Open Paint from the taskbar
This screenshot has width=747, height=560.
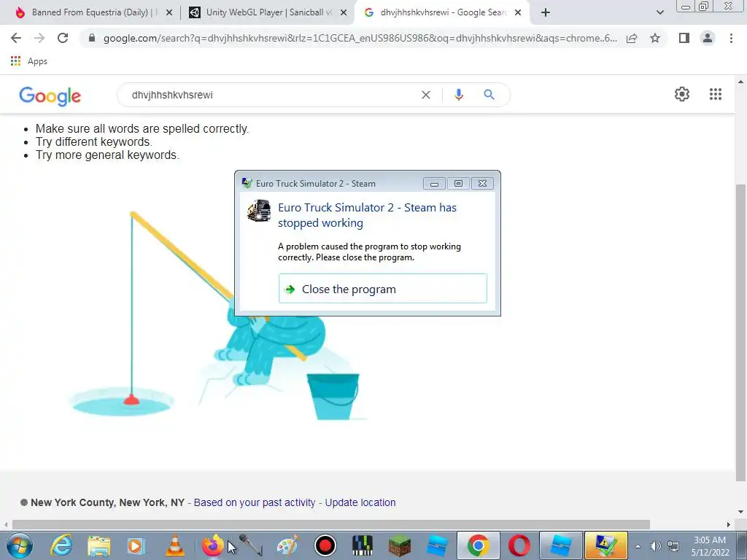(287, 545)
